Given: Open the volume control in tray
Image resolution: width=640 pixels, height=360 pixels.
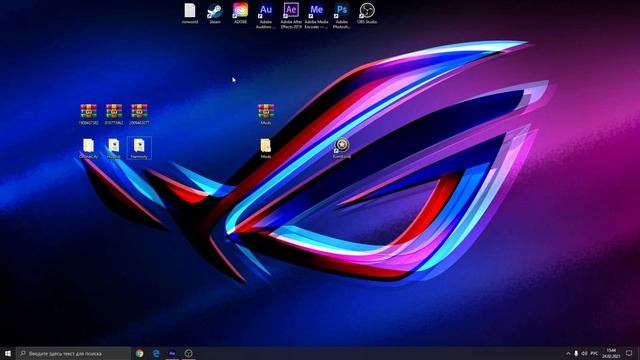Looking at the screenshot, I should click(584, 353).
